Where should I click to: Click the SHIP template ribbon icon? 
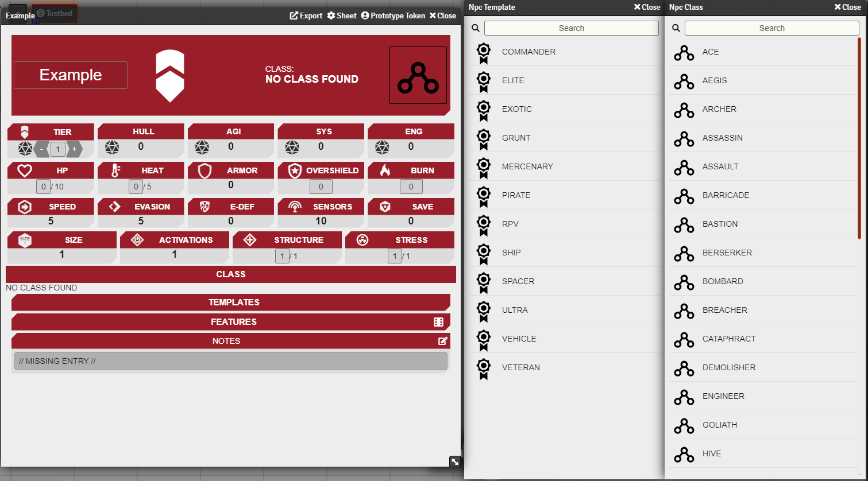[x=484, y=254]
